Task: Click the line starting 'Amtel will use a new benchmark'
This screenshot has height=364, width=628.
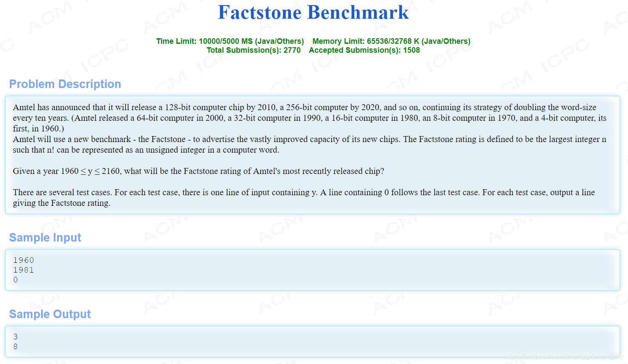Action: click(310, 139)
